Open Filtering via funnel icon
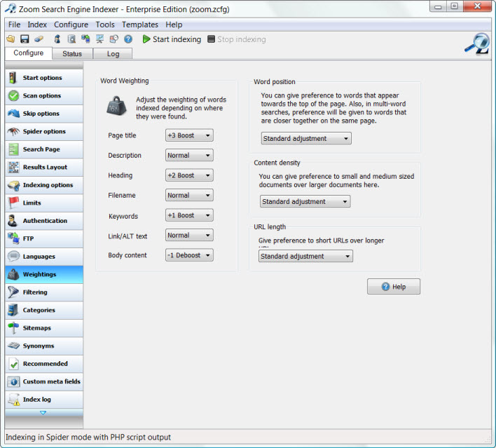Screen dimensions: 496x448 pos(13,292)
